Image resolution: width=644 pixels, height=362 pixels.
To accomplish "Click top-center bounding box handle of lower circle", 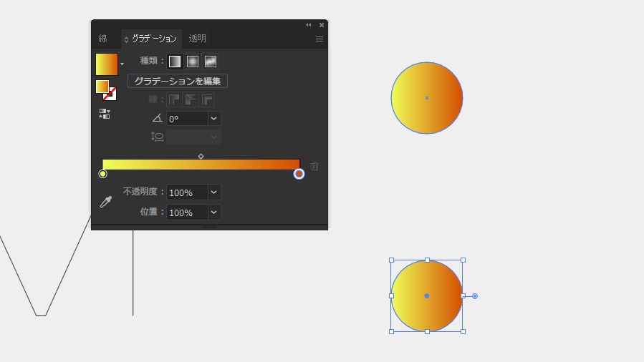I will click(x=427, y=260).
